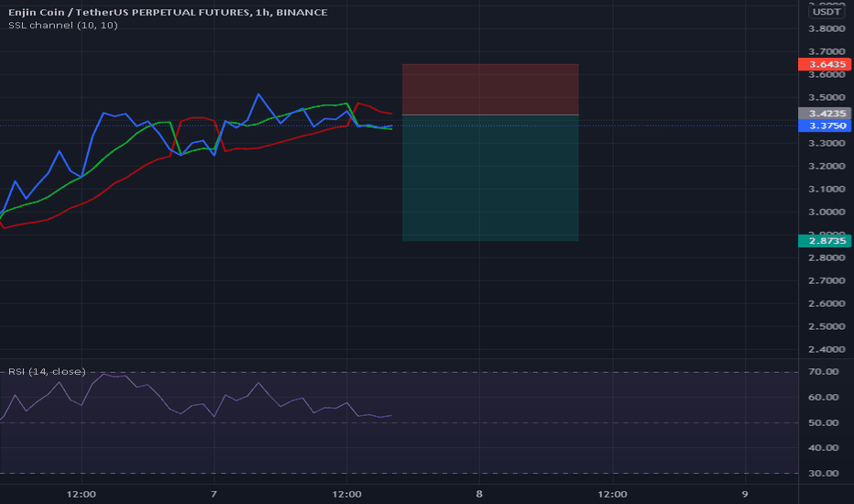Click the 50.00 RSI axis label
The width and height of the screenshot is (854, 504).
[x=824, y=422]
